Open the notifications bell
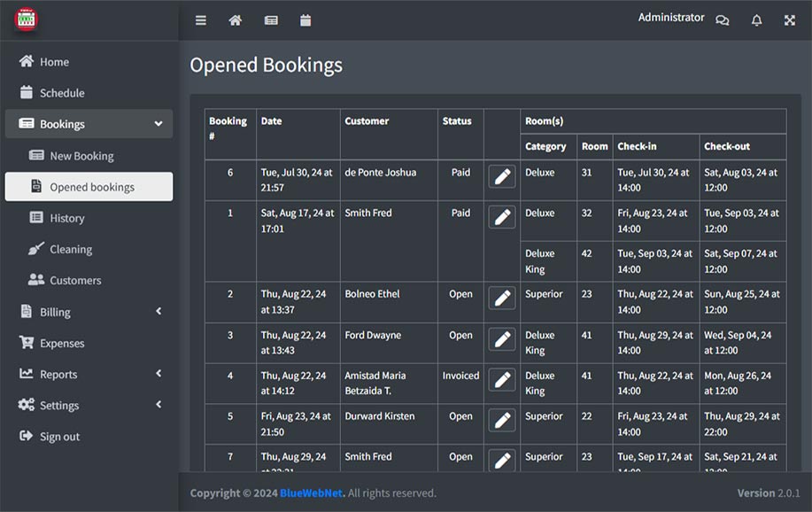This screenshot has width=812, height=512. pos(756,20)
